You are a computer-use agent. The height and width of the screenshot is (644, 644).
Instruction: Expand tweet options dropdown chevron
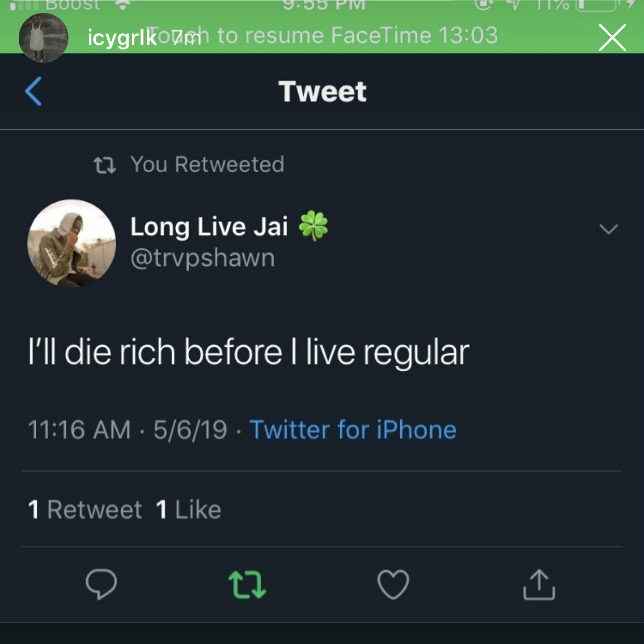(608, 229)
